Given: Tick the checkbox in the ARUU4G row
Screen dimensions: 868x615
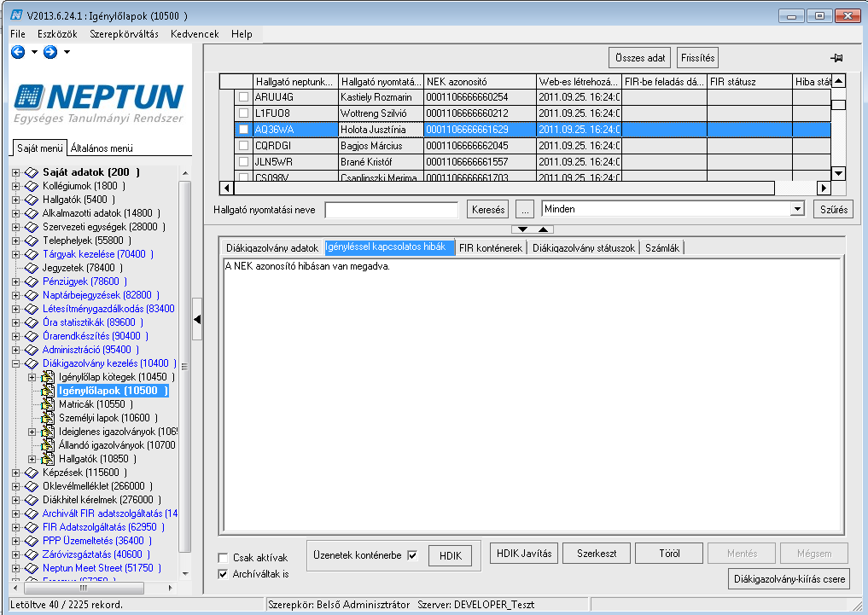Looking at the screenshot, I should (x=243, y=97).
